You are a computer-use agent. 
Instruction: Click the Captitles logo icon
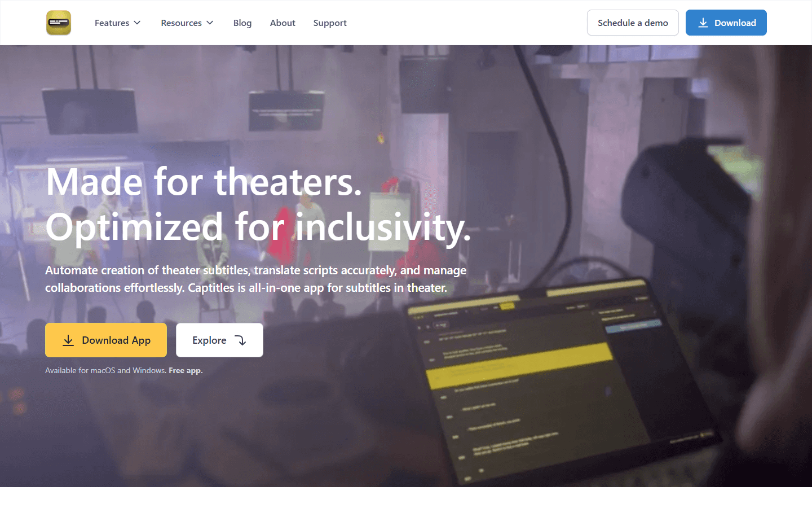[59, 23]
